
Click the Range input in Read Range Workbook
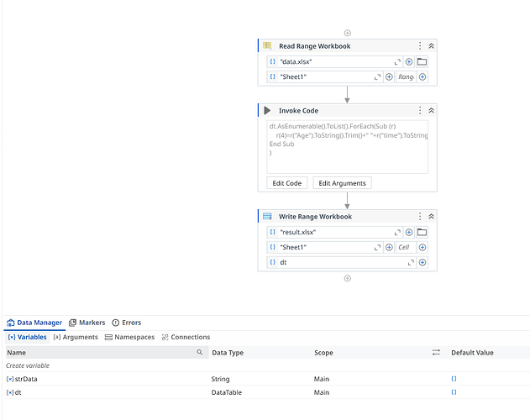click(406, 77)
